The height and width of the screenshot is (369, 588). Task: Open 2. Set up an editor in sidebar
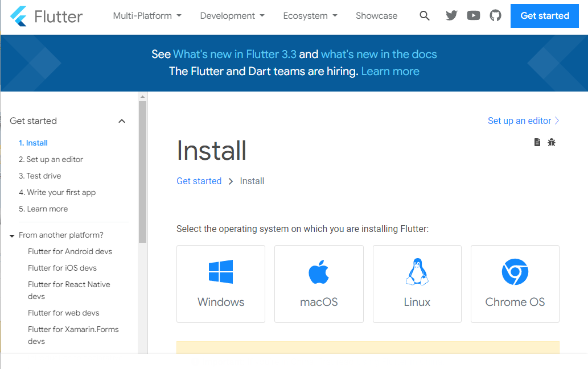click(51, 159)
